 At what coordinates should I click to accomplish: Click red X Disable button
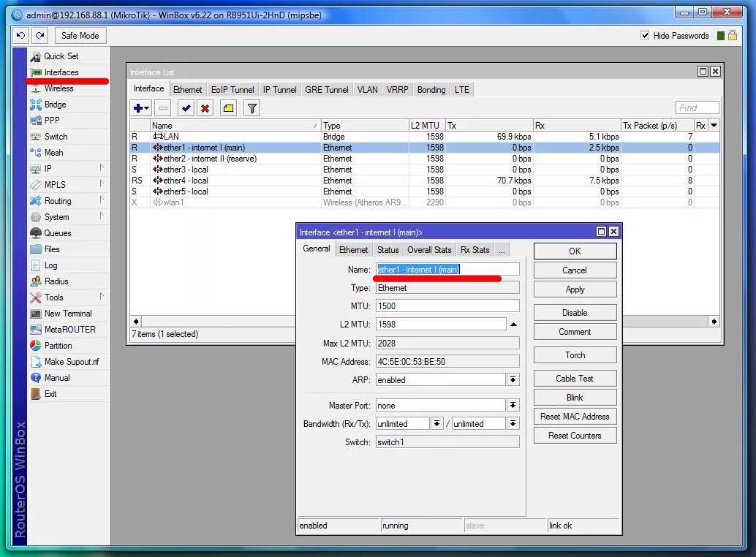coord(205,108)
